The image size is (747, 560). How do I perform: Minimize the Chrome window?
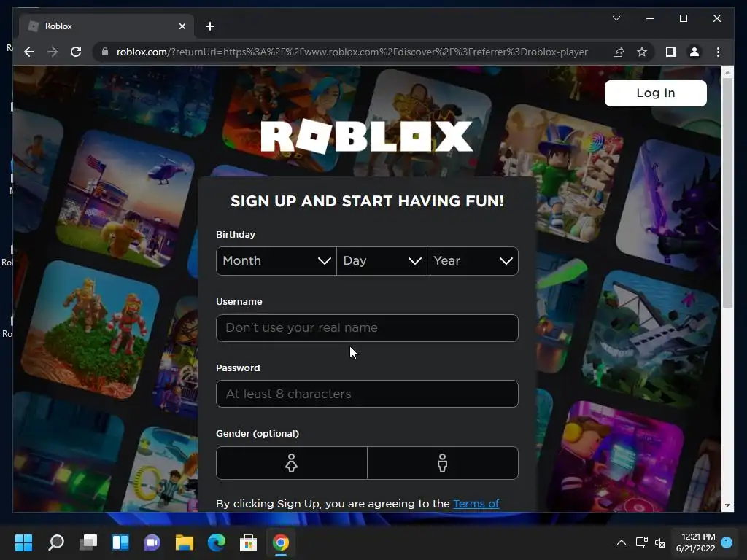coord(650,18)
